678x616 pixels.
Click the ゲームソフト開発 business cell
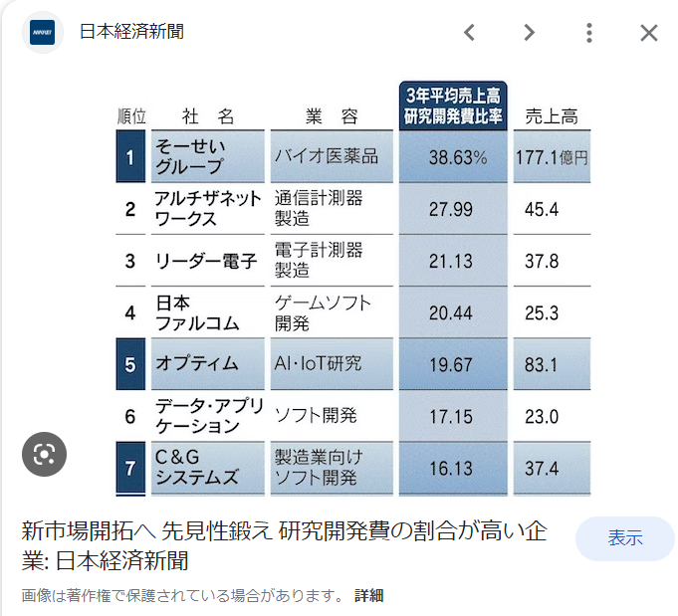pyautogui.click(x=332, y=312)
